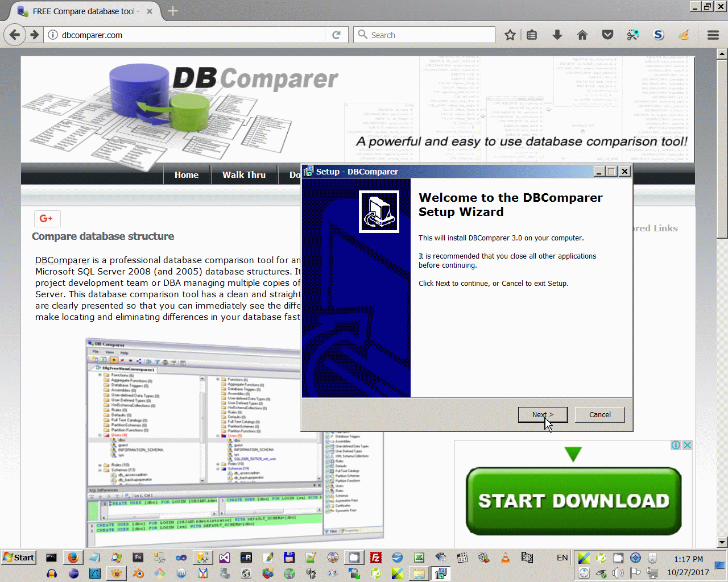
Task: Click the blue S extension icon
Action: pyautogui.click(x=659, y=35)
